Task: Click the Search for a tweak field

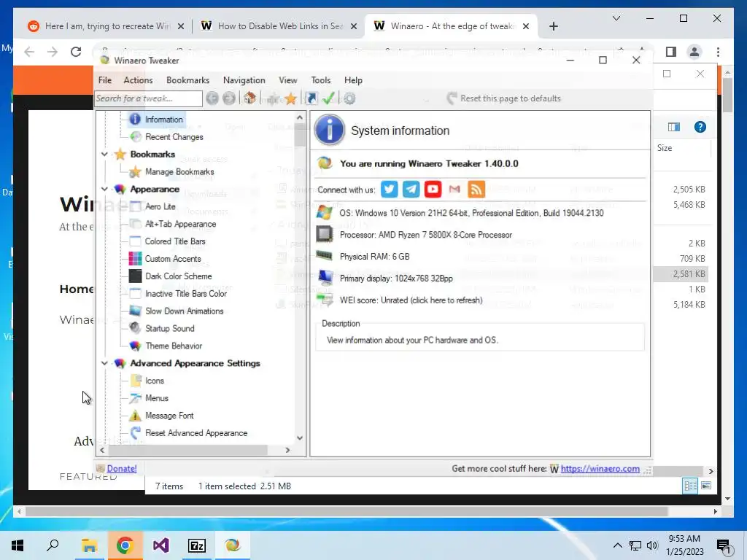Action: pyautogui.click(x=148, y=98)
